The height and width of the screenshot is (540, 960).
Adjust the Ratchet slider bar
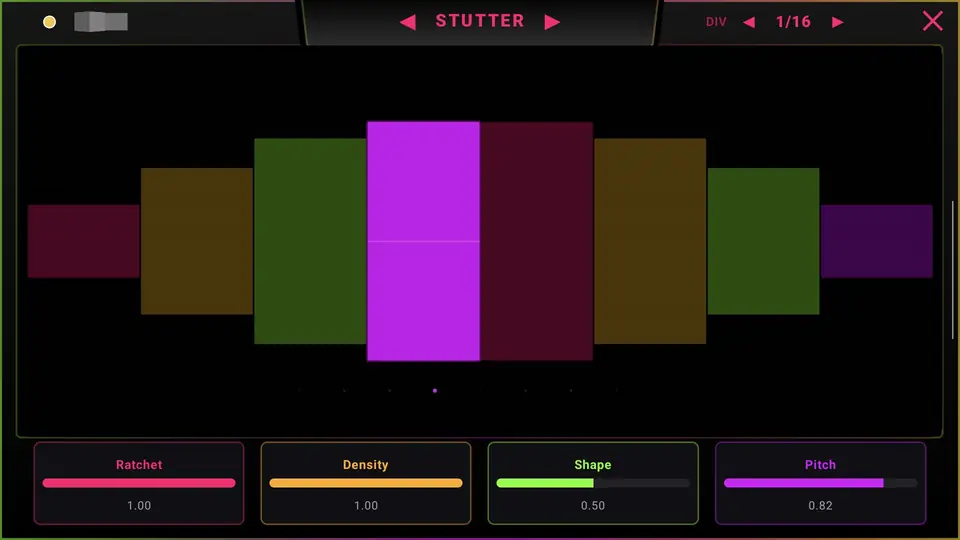tap(139, 483)
